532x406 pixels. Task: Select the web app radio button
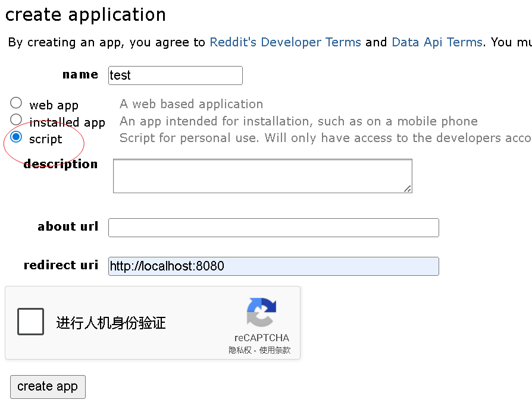16,102
